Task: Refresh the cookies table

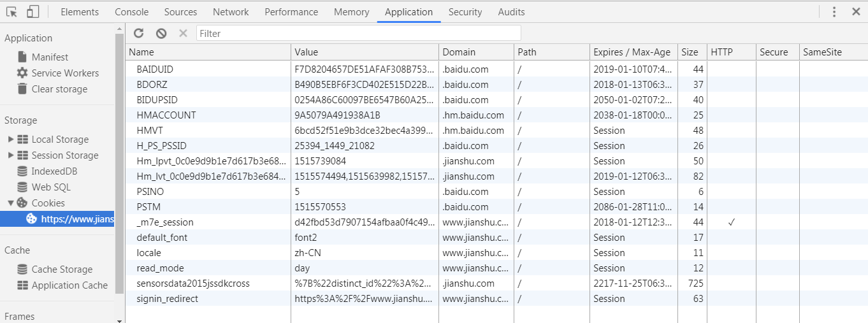Action: click(139, 33)
